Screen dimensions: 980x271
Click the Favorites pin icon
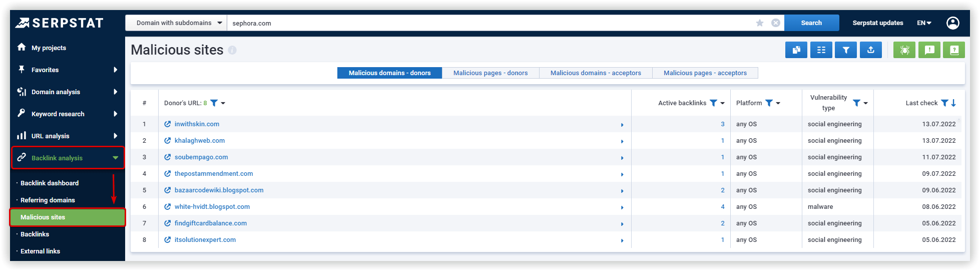click(22, 69)
